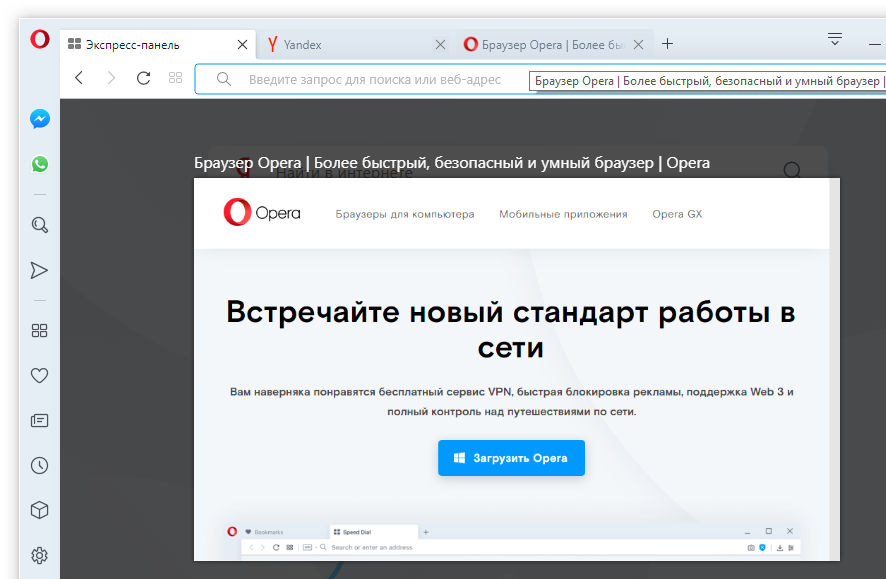Minimize the Opera window
This screenshot has height=579, width=886.
coord(875,44)
